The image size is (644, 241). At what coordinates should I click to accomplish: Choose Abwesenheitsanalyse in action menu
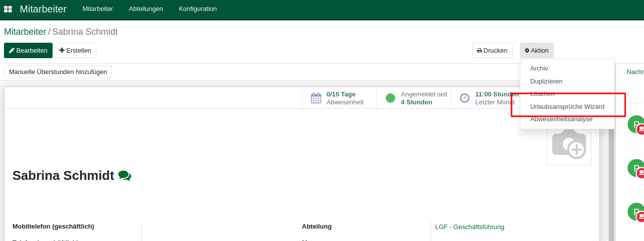(561, 119)
